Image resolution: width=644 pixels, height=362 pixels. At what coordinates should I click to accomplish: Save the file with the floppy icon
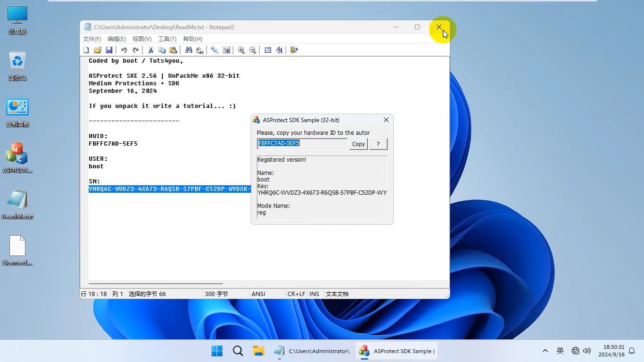109,50
